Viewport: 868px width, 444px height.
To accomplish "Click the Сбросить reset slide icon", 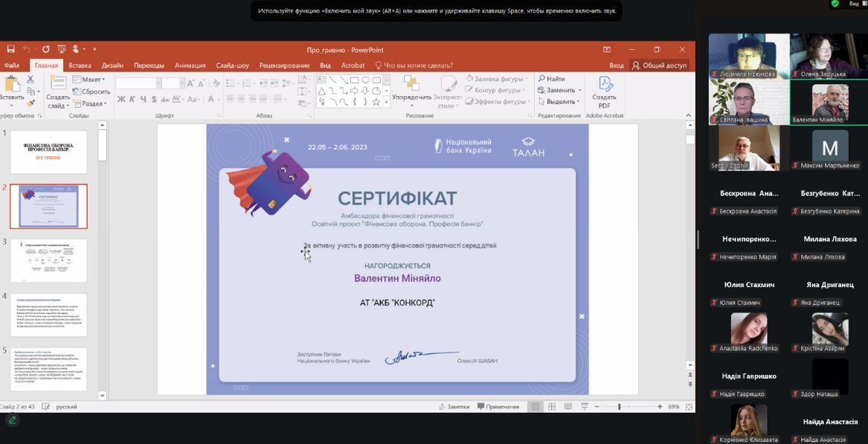I will pyautogui.click(x=91, y=91).
